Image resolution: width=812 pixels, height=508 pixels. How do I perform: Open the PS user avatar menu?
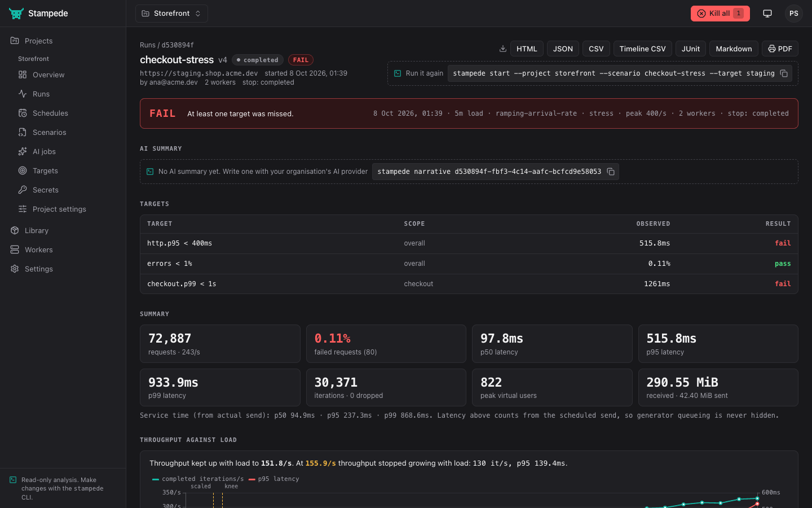[794, 14]
